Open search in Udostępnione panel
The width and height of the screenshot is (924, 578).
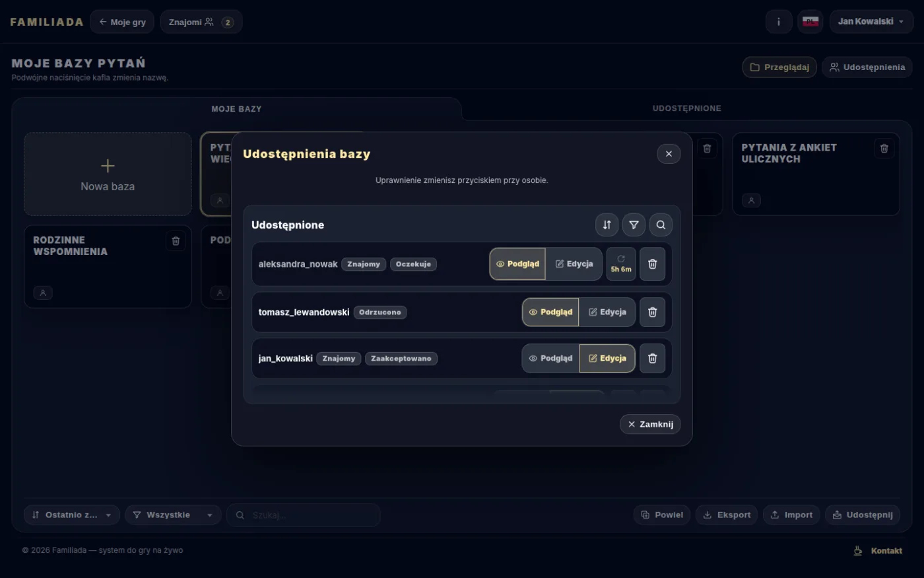[661, 225]
